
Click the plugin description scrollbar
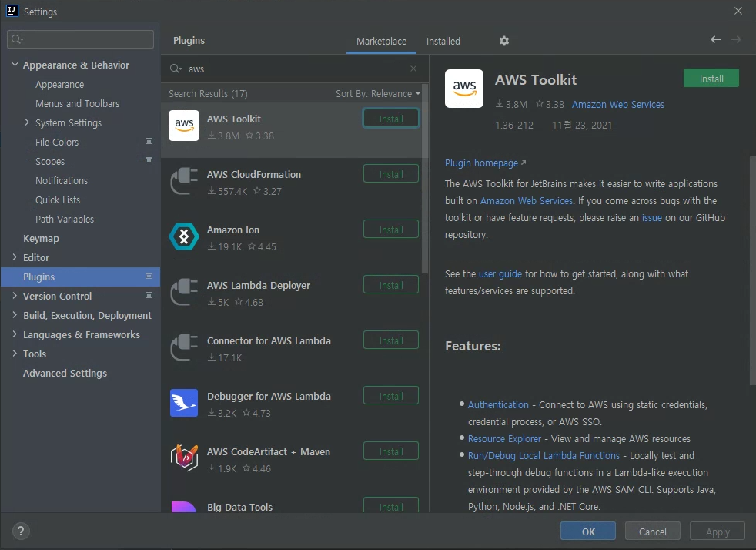[x=752, y=270]
